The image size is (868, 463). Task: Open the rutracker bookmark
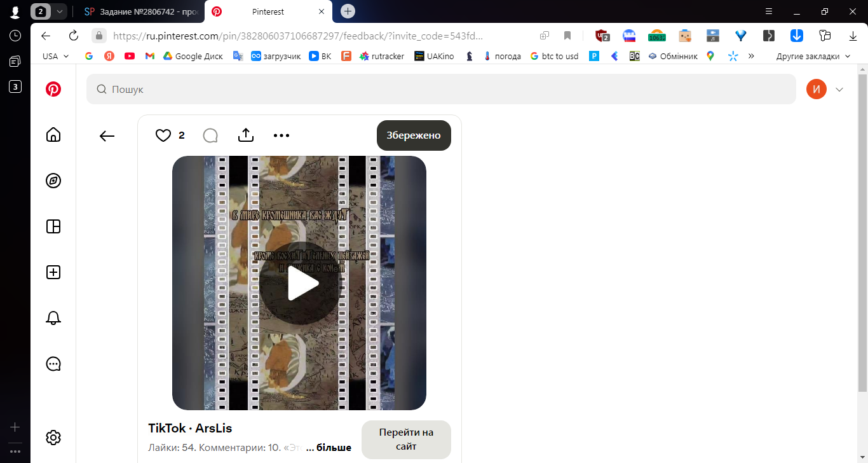382,56
